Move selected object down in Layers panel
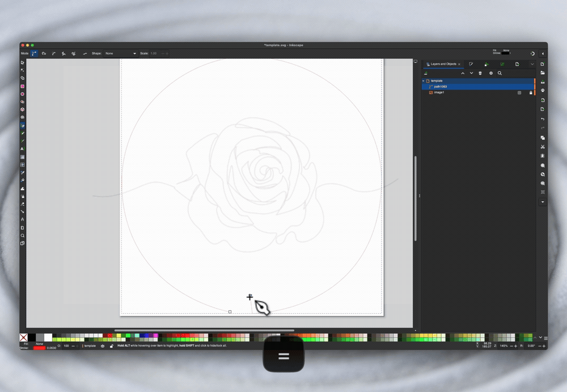This screenshot has height=392, width=567. pos(471,73)
